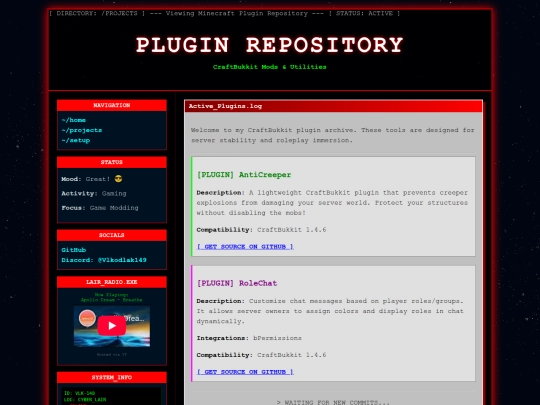Get RoleChat source on GitHub

tap(245, 372)
